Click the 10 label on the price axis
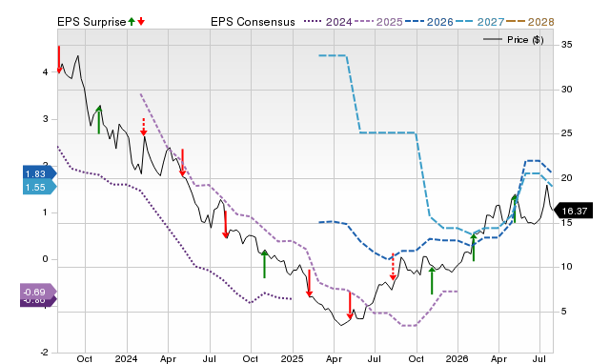This screenshot has height=364, width=610. (567, 267)
